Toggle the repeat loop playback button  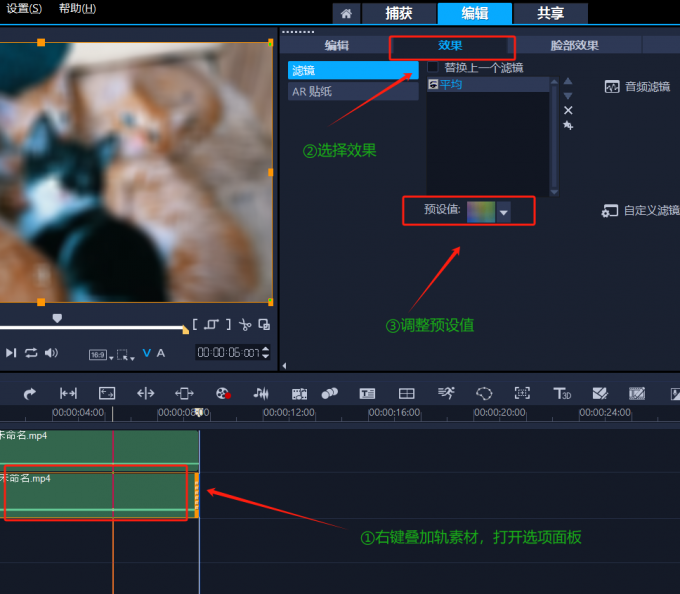click(x=31, y=353)
